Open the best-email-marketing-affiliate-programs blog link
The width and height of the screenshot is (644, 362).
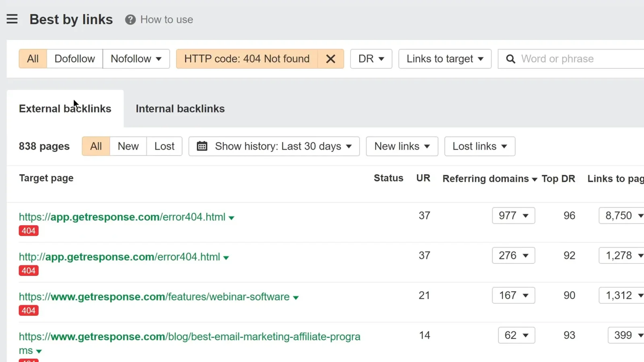tap(189, 337)
